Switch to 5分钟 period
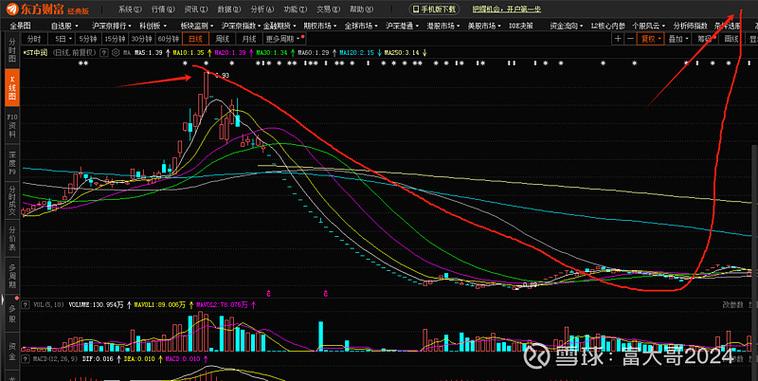This screenshot has width=758, height=381. coord(89,39)
